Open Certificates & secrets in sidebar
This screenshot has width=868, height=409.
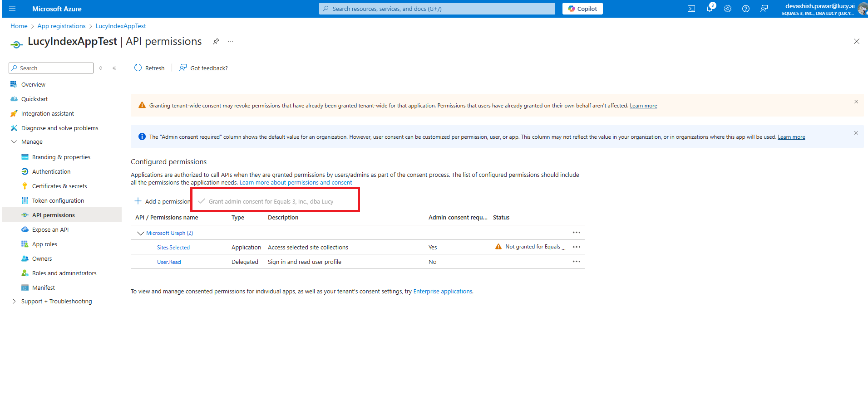click(59, 186)
